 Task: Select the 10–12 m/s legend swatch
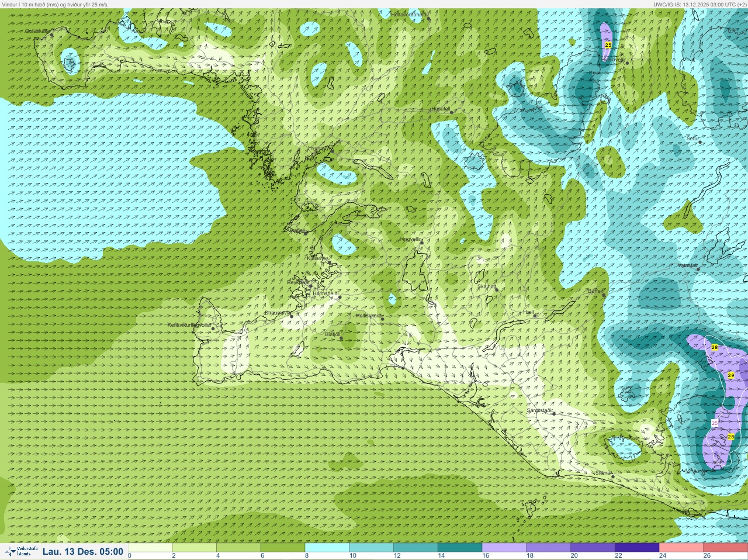[x=372, y=548]
